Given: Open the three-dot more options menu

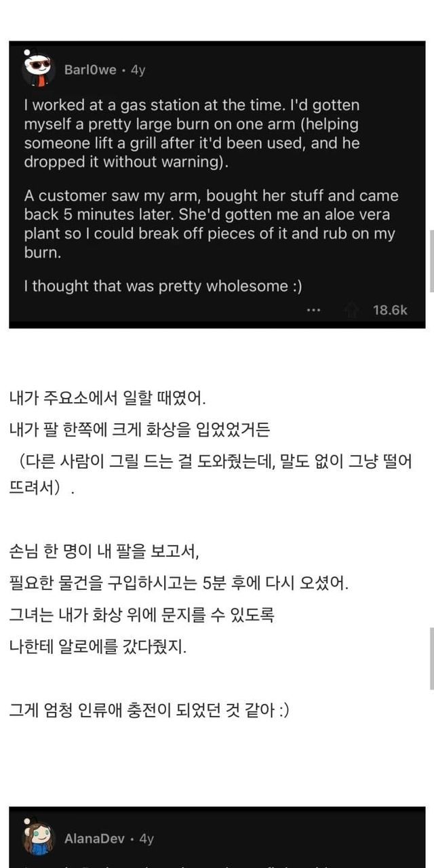Looking at the screenshot, I should point(313,310).
